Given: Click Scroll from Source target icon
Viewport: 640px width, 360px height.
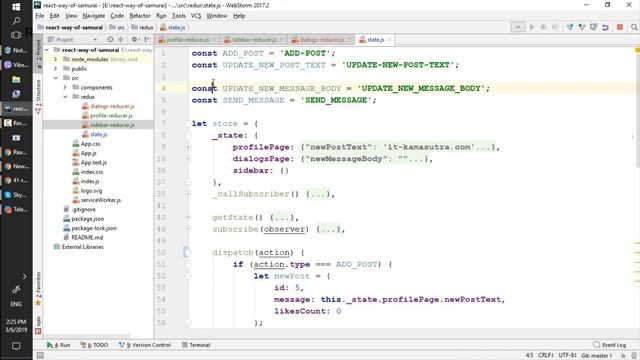Looking at the screenshot, I should [110, 40].
